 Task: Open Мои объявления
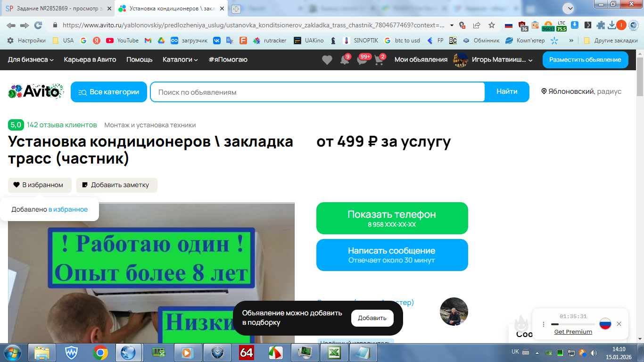[x=421, y=59]
